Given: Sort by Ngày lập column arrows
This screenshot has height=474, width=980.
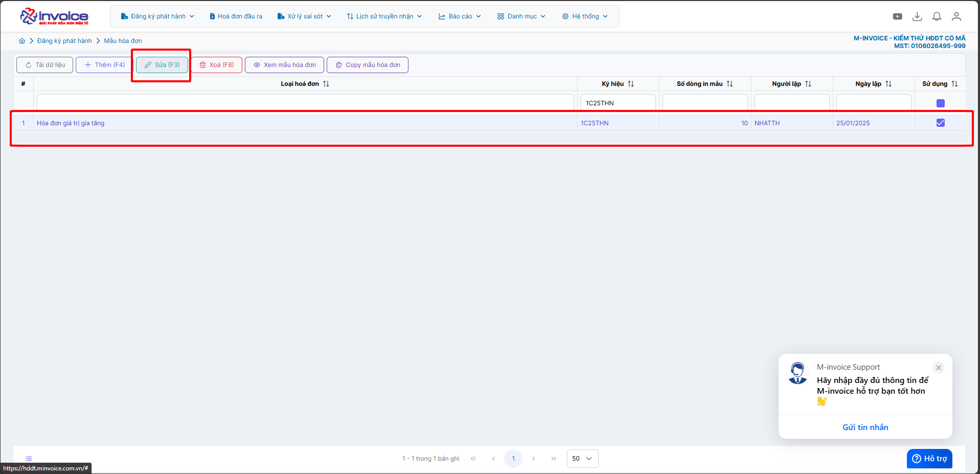Looking at the screenshot, I should (888, 84).
